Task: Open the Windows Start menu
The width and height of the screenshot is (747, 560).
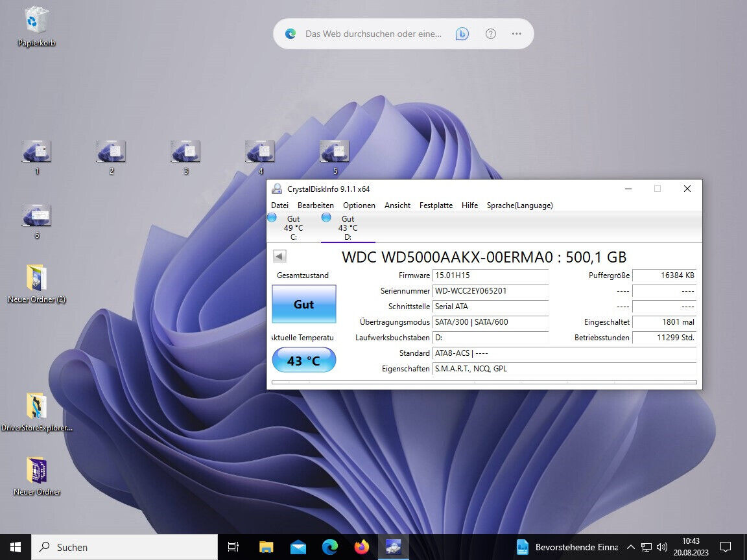Action: point(16,547)
